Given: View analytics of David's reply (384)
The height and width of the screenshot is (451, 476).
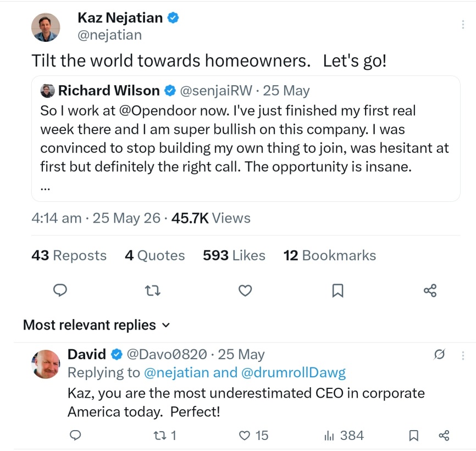Looking at the screenshot, I should point(344,436).
